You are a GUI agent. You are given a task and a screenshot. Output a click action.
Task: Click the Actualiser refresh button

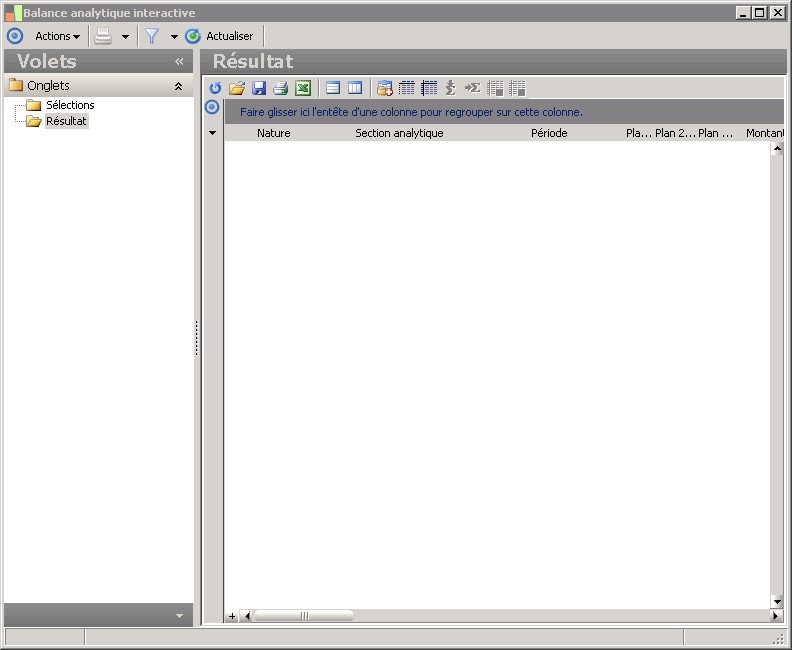[219, 36]
